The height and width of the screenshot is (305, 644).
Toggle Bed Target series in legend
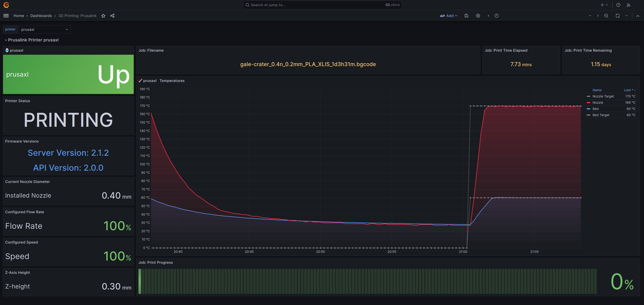tap(601, 115)
